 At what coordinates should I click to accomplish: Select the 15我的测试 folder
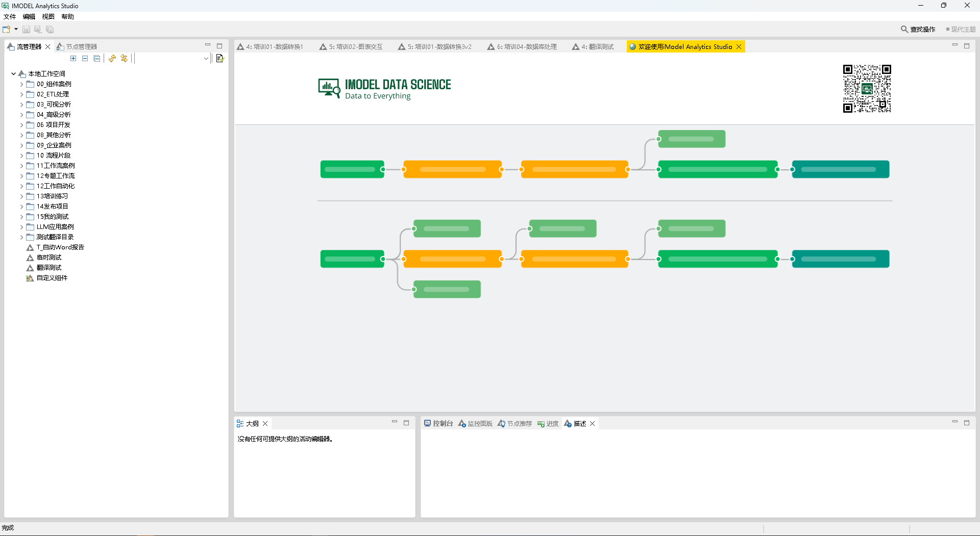point(53,217)
